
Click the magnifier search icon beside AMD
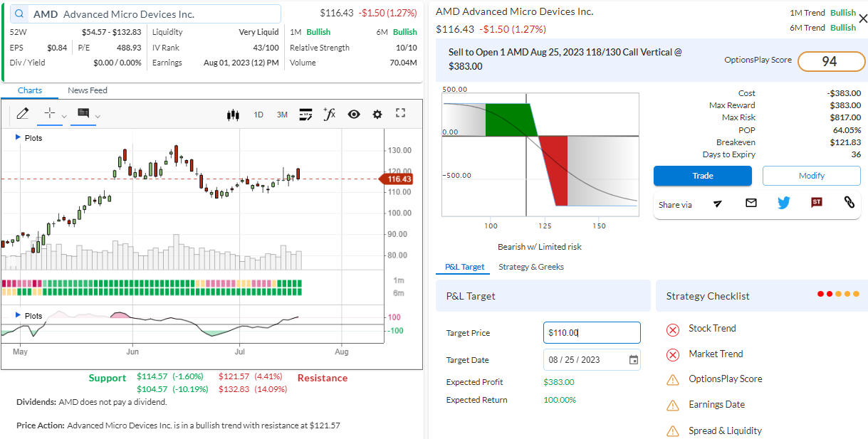tap(19, 14)
